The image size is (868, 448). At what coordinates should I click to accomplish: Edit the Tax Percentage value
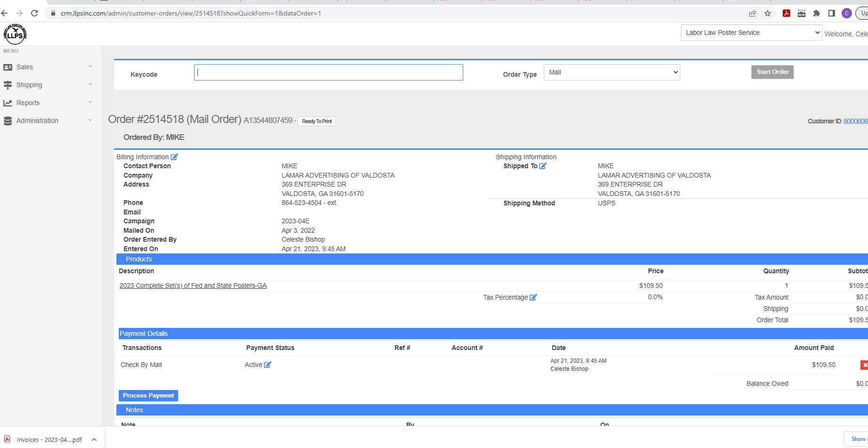click(x=533, y=297)
